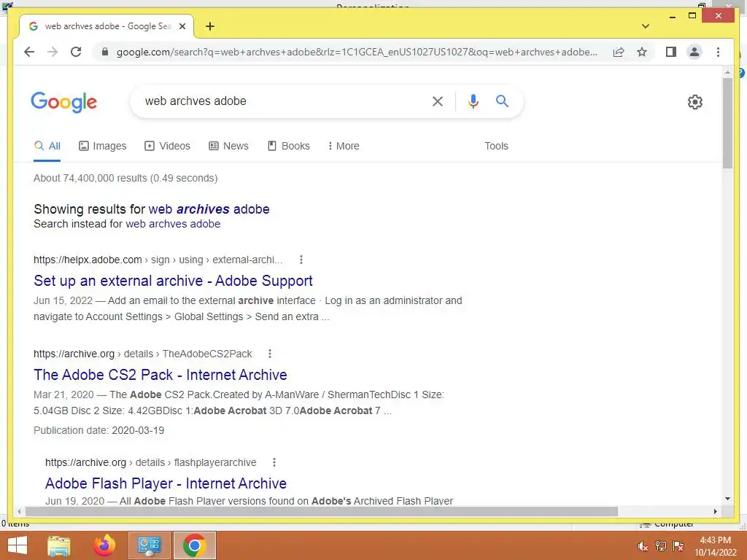Go back with the browser back arrow
The height and width of the screenshot is (560, 747).
pos(29,52)
